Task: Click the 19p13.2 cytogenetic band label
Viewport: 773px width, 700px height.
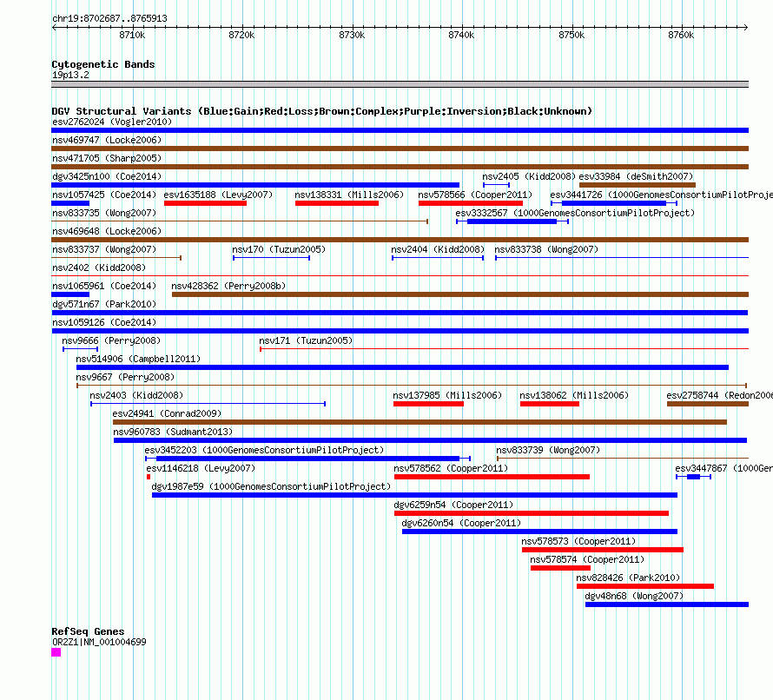Action: (x=70, y=75)
